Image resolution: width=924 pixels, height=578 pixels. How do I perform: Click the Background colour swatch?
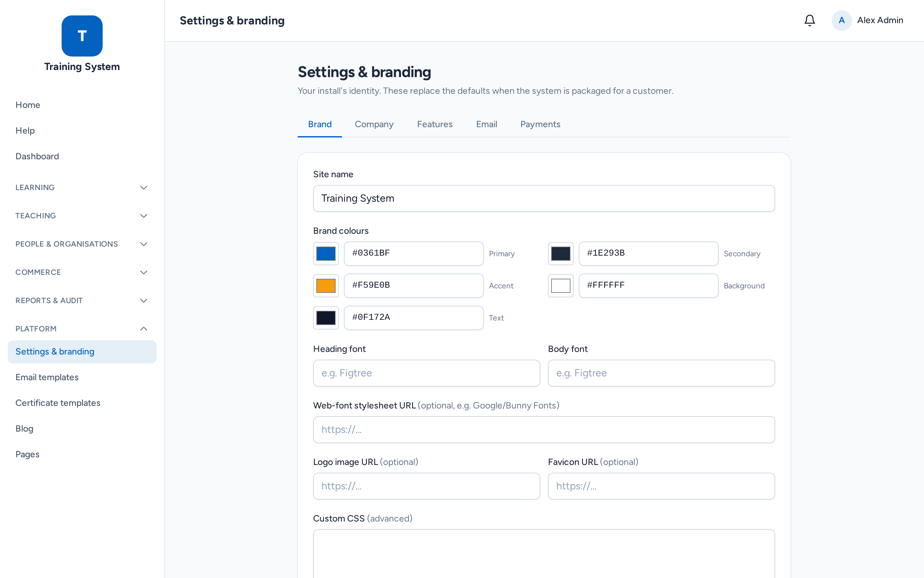(560, 285)
